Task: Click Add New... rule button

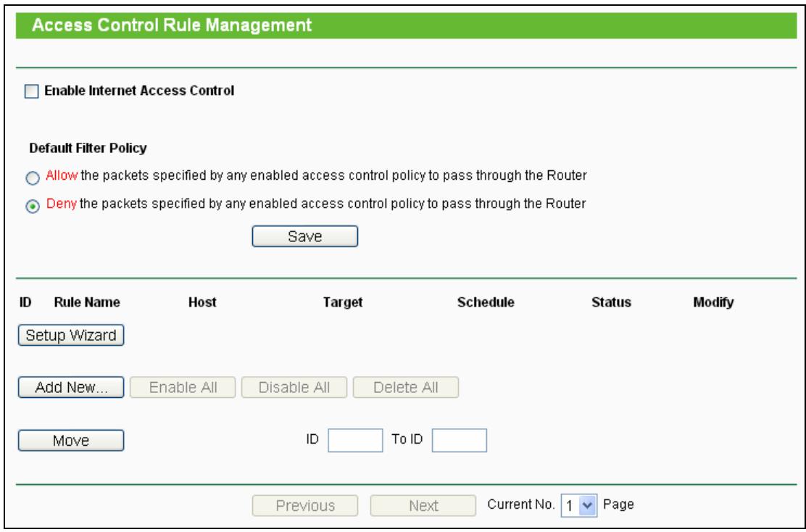Action: pyautogui.click(x=71, y=388)
